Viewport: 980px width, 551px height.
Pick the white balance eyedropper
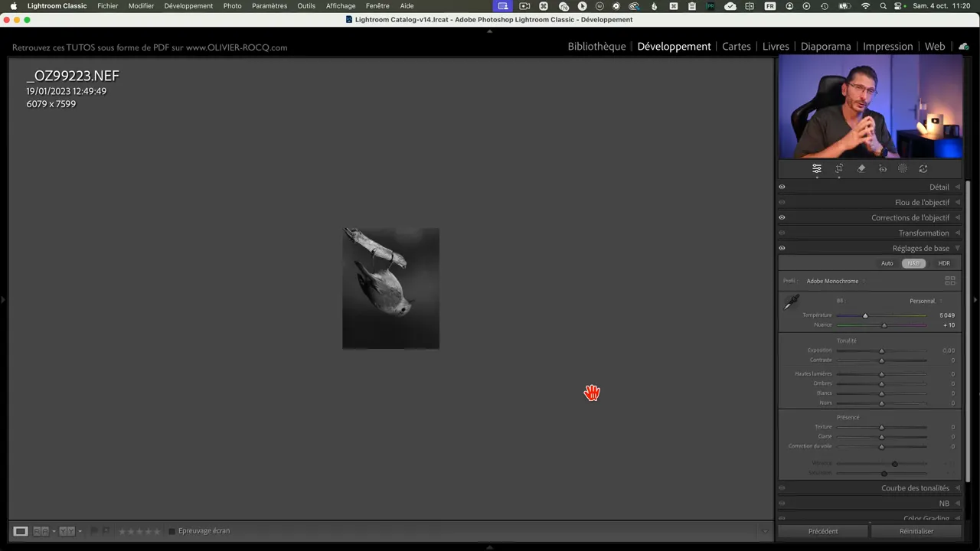click(792, 302)
